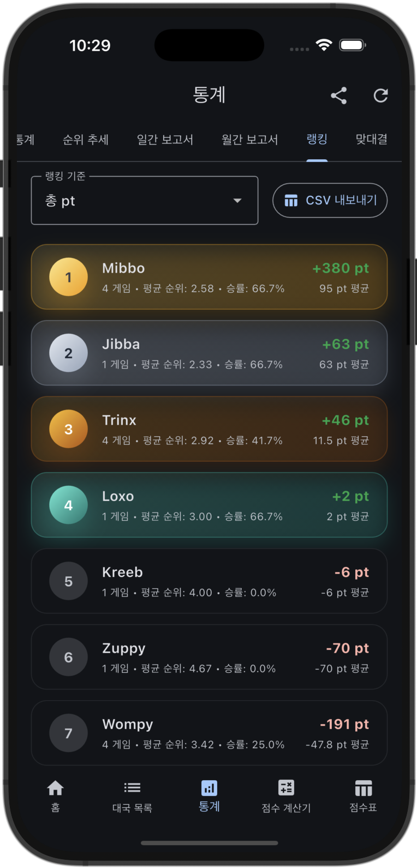Open the 총 pt ranking criteria selector

(x=136, y=201)
